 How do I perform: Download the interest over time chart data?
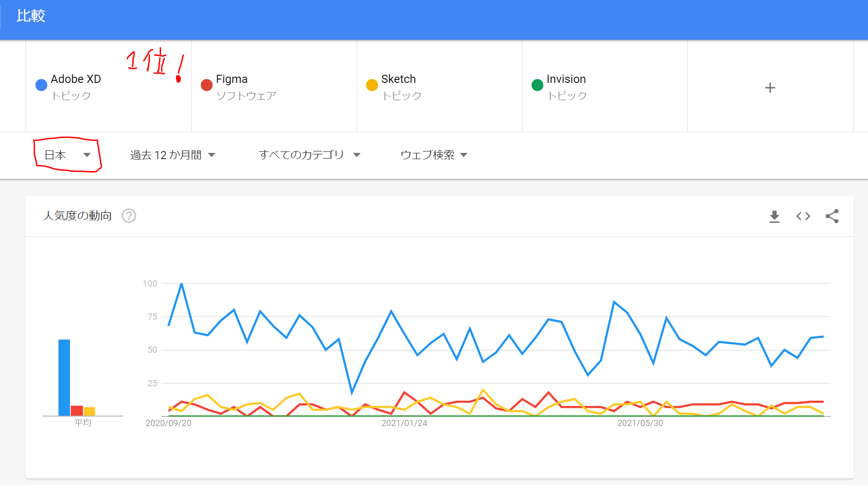tap(774, 217)
